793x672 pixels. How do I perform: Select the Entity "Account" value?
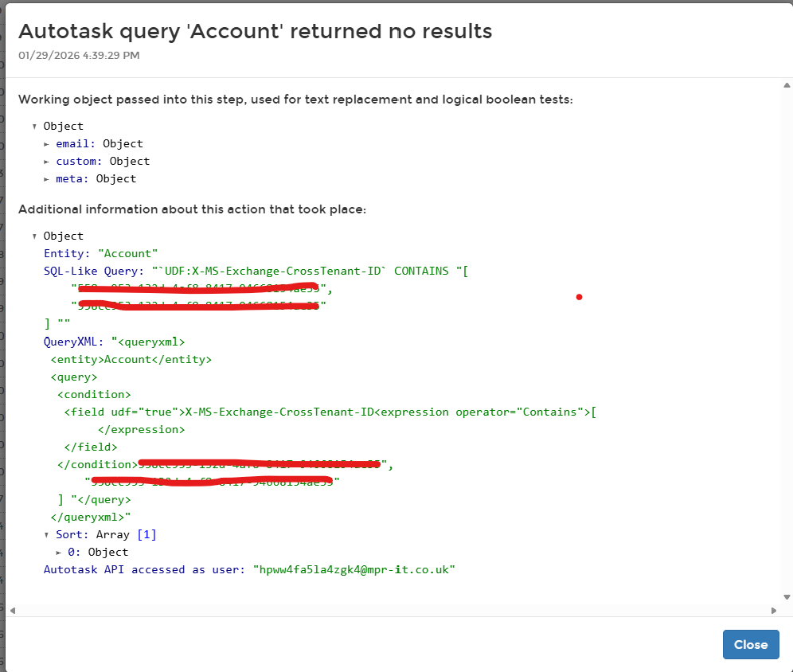pyautogui.click(x=127, y=254)
